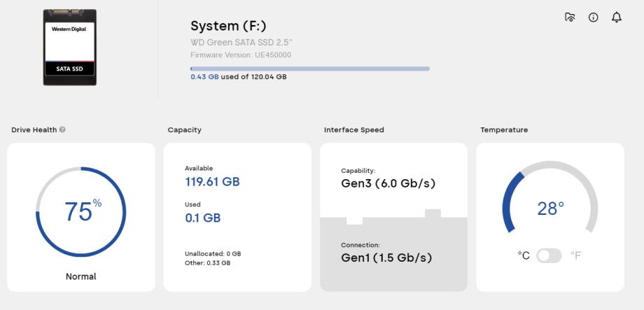Click the storage usage progress bar
The width and height of the screenshot is (644, 310).
click(x=309, y=69)
